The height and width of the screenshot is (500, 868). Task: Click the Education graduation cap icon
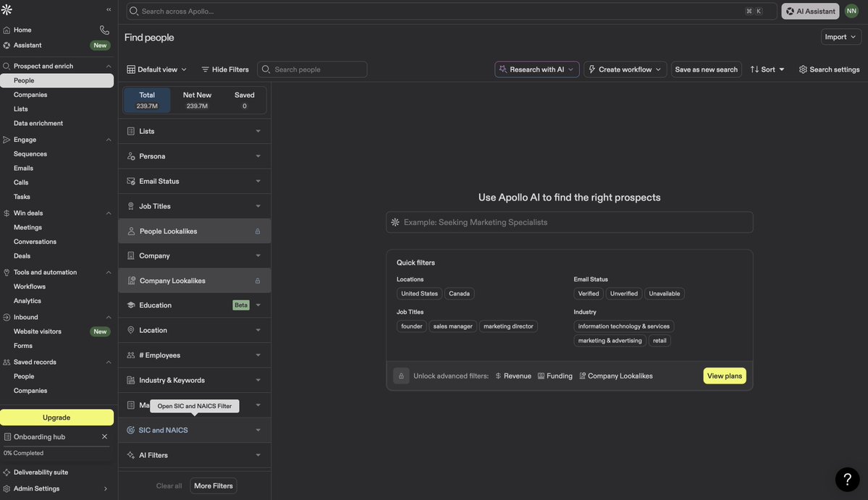coord(130,305)
